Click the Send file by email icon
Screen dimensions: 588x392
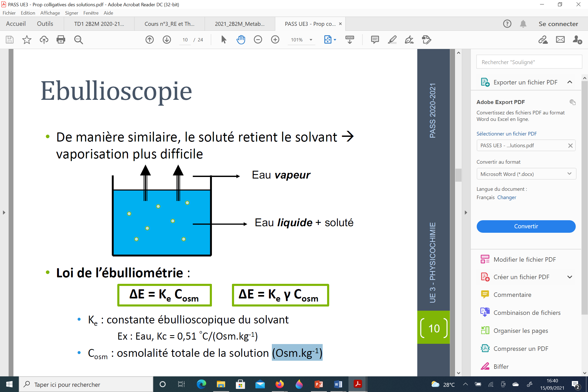coord(560,40)
